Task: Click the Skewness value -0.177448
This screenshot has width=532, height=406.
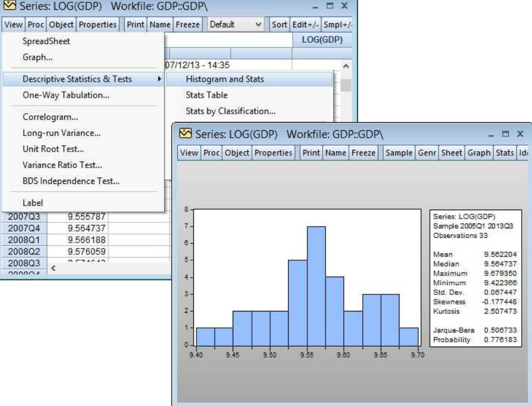Action: click(x=499, y=302)
